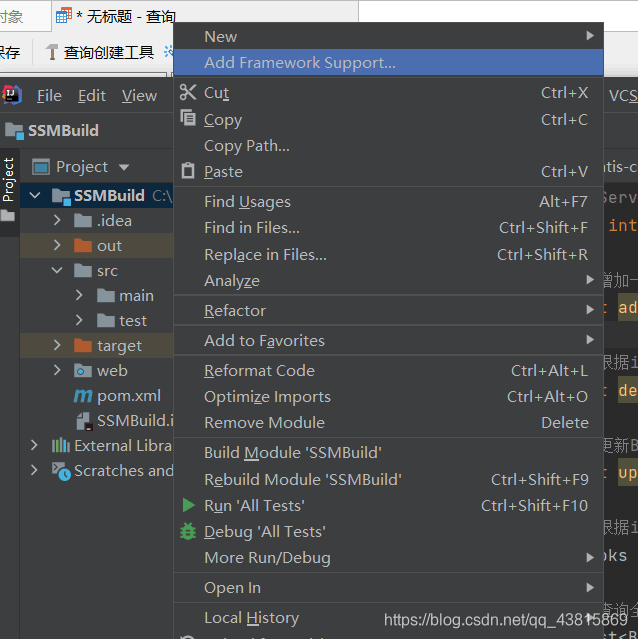
Task: Click the test folder icon
Action: point(106,321)
